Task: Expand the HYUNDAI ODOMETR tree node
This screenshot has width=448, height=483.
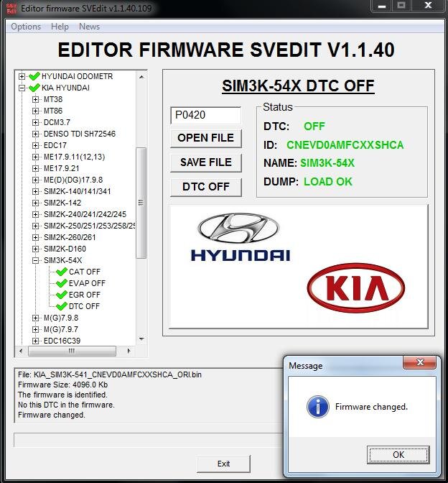Action: click(22, 76)
